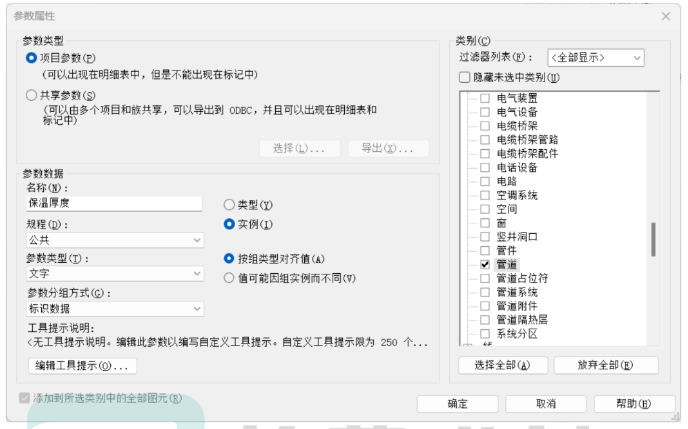Click the 编辑工具提示 button
688x429 pixels.
(x=82, y=365)
